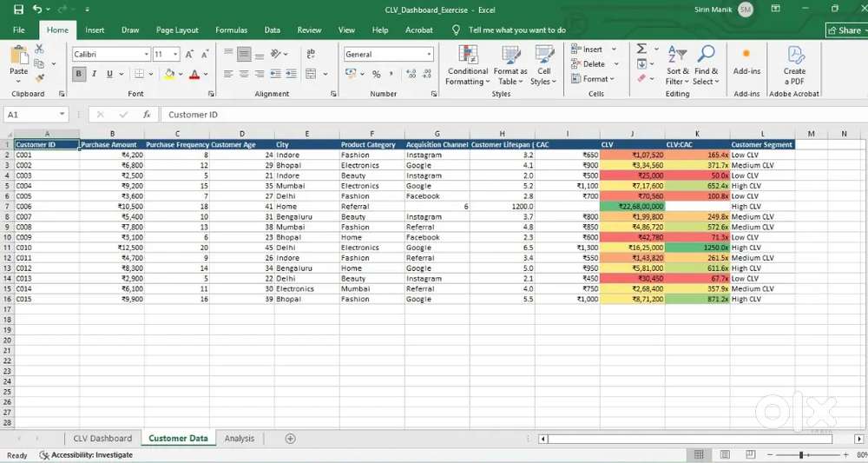Image resolution: width=868 pixels, height=463 pixels.
Task: Click the Format cells button
Action: 594,79
